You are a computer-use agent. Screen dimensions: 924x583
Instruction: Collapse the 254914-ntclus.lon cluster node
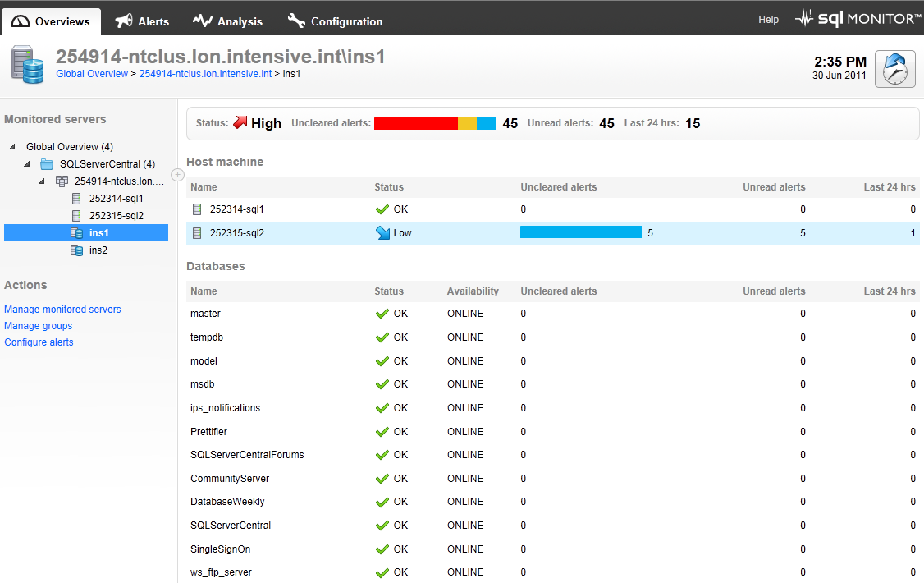(42, 181)
